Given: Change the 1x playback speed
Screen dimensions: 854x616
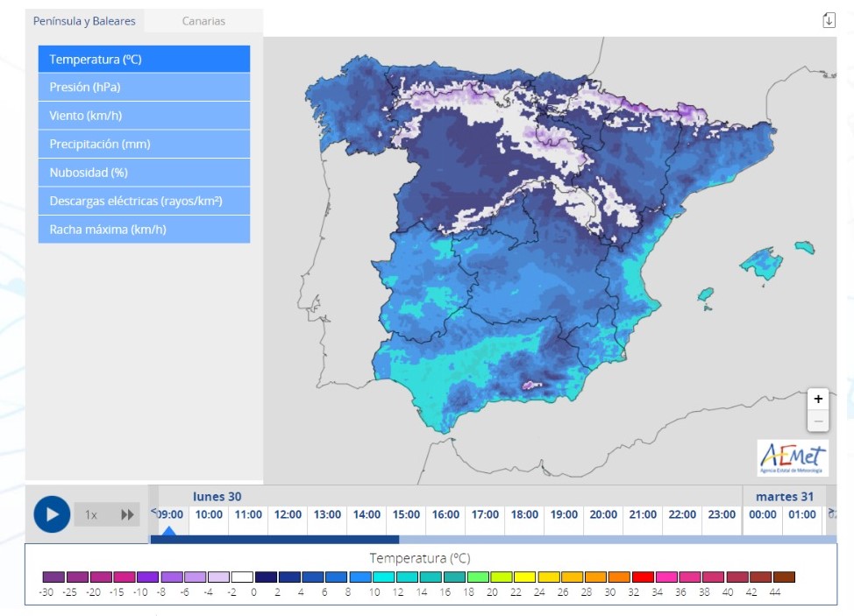Looking at the screenshot, I should 91,515.
